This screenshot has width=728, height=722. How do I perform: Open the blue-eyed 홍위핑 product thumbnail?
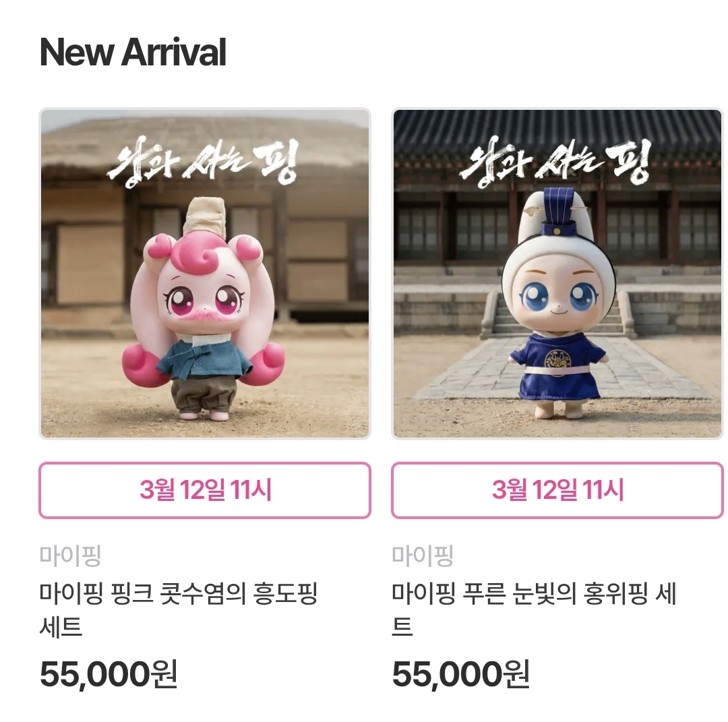557,274
